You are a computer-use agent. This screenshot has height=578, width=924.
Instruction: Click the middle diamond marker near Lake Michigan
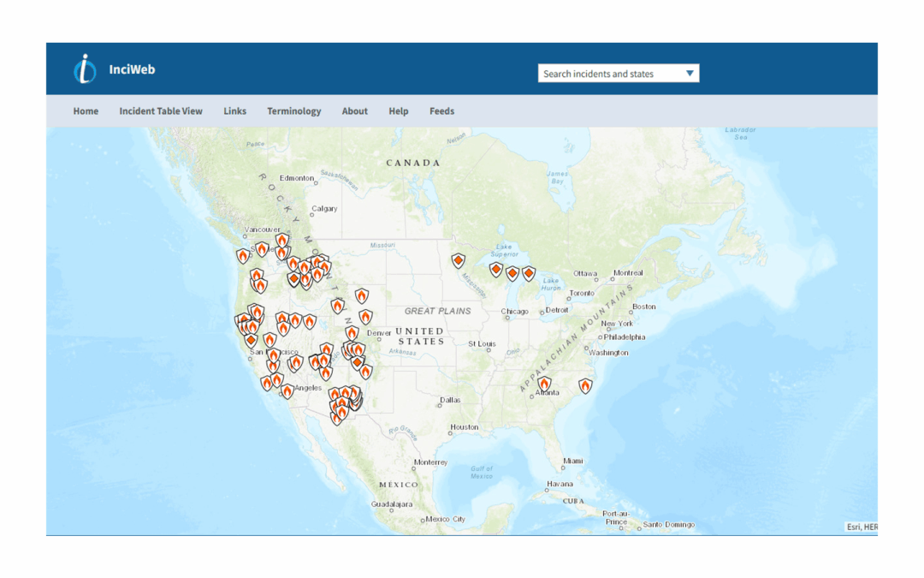tap(512, 274)
